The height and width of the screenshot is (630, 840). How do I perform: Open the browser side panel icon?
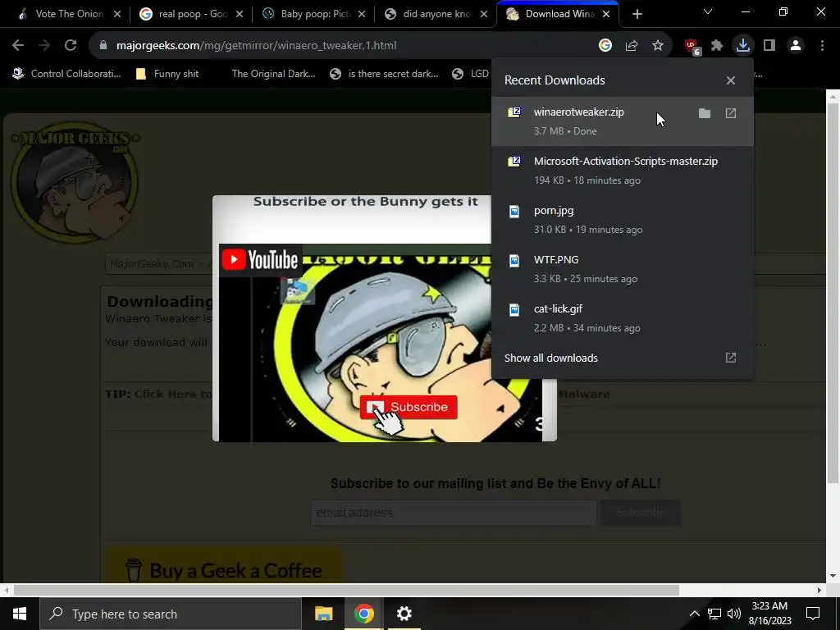click(x=769, y=46)
